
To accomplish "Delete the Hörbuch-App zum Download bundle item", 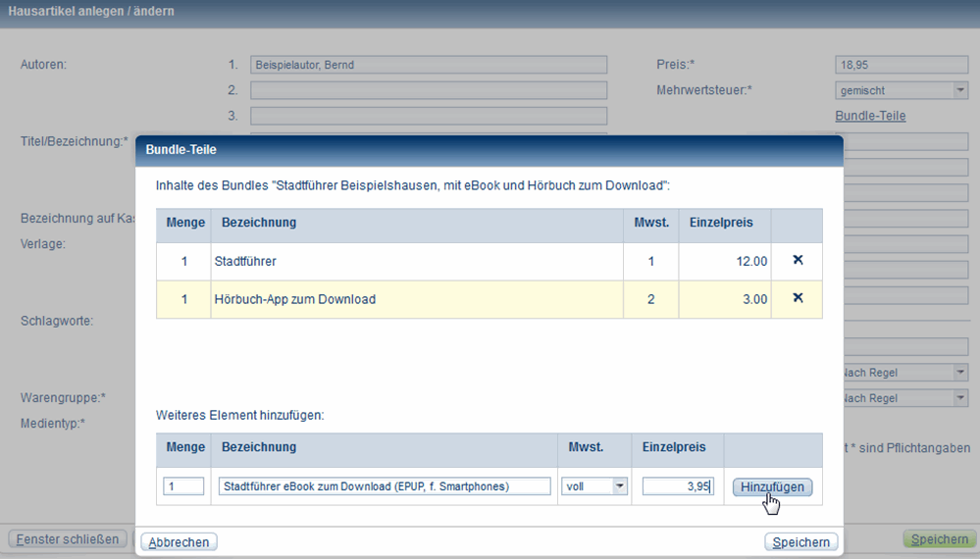I will point(798,298).
